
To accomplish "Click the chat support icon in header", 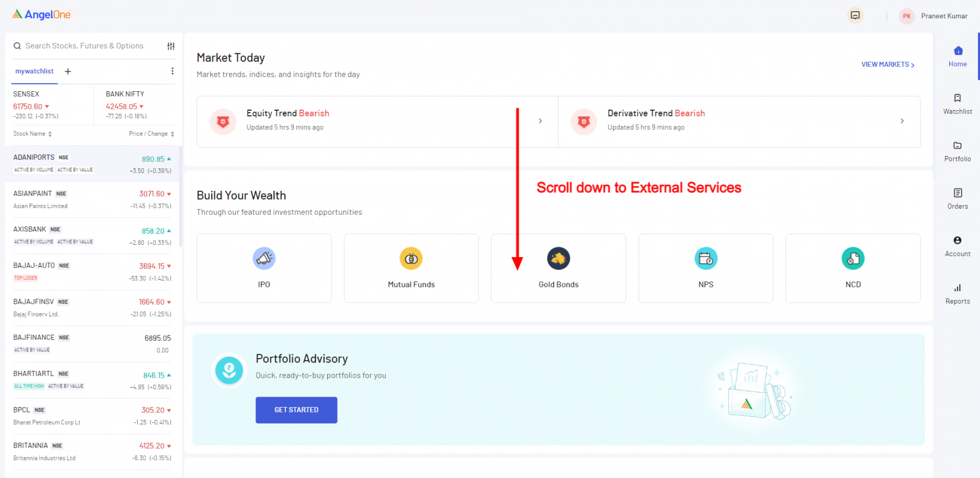I will (x=855, y=16).
